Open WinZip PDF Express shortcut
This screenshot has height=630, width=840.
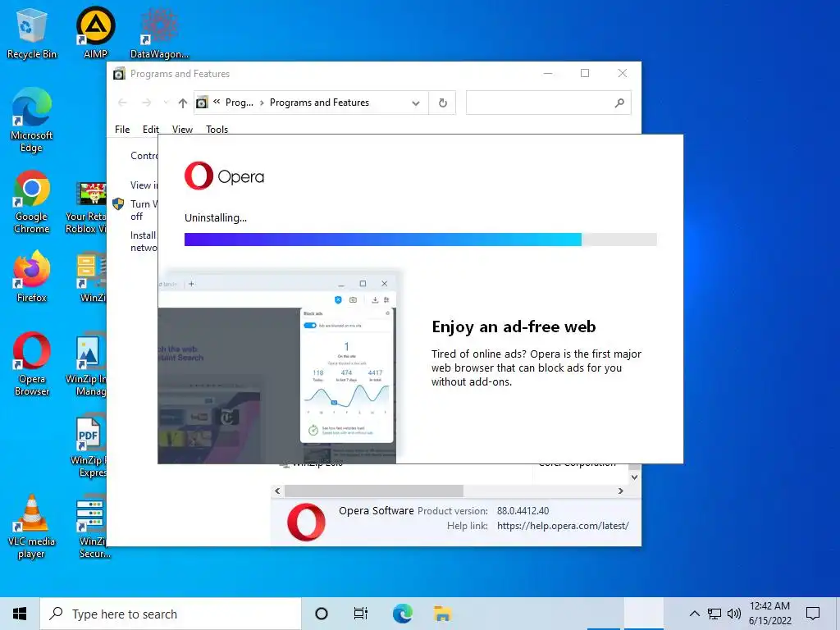click(89, 445)
